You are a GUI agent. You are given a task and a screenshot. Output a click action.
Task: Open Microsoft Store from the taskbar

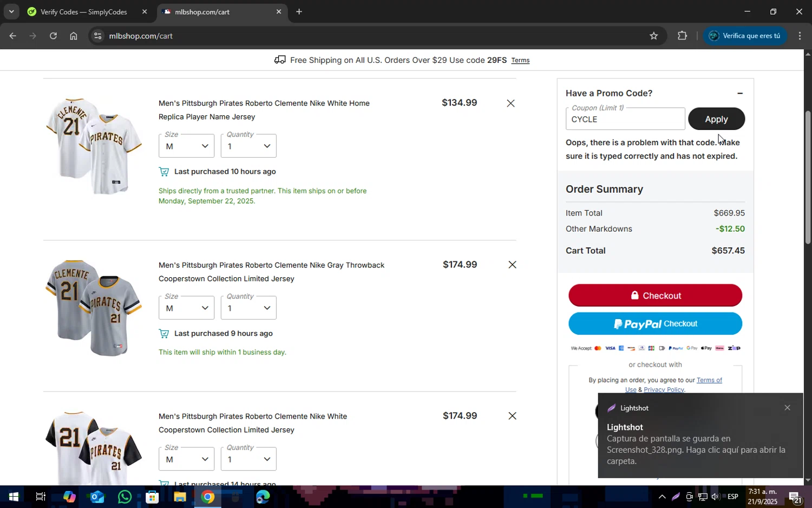tap(152, 497)
